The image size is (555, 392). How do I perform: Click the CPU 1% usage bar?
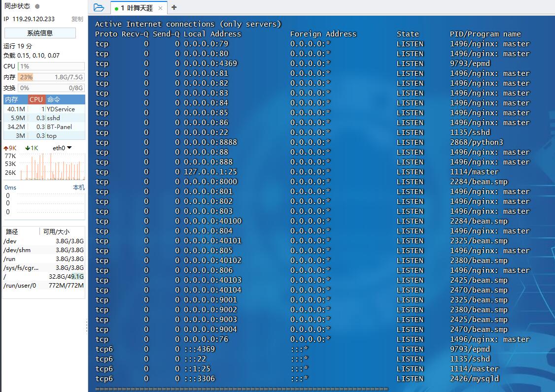(x=51, y=66)
